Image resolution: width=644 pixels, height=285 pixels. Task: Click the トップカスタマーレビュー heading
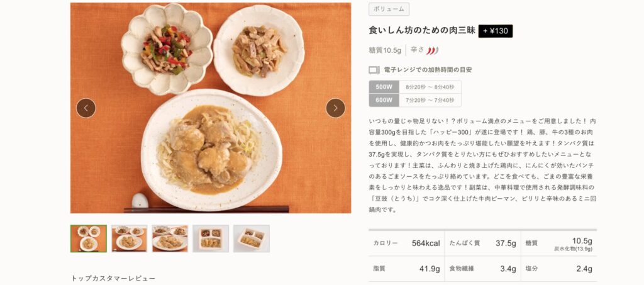point(113,279)
